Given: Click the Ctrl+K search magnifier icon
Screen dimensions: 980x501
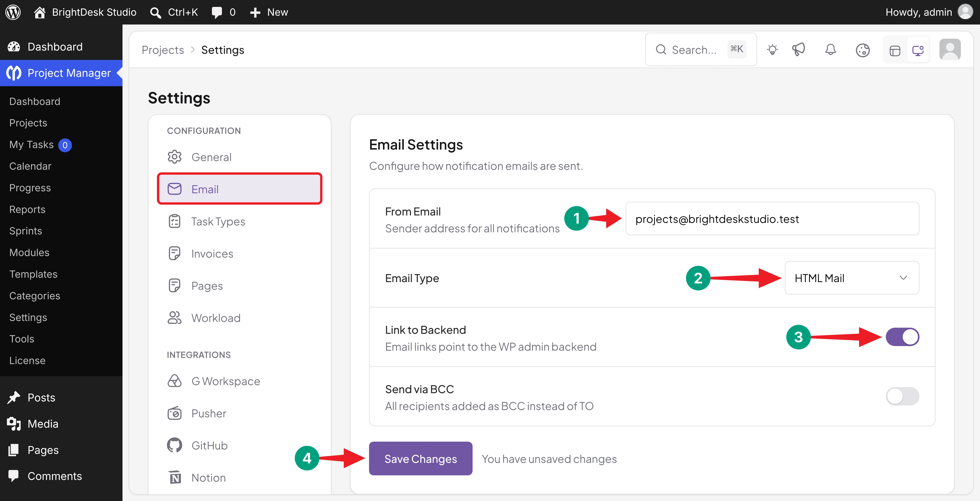Looking at the screenshot, I should coord(155,13).
